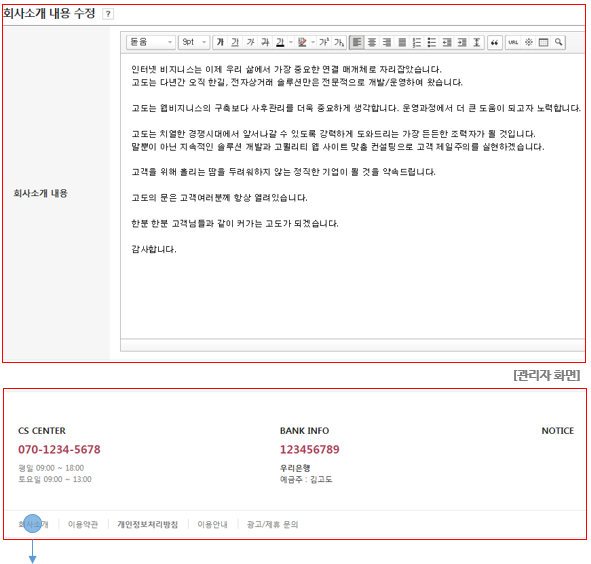Viewport: 591px width, 564px height.
Task: Click the BANK INFO heading
Action: pyautogui.click(x=305, y=431)
